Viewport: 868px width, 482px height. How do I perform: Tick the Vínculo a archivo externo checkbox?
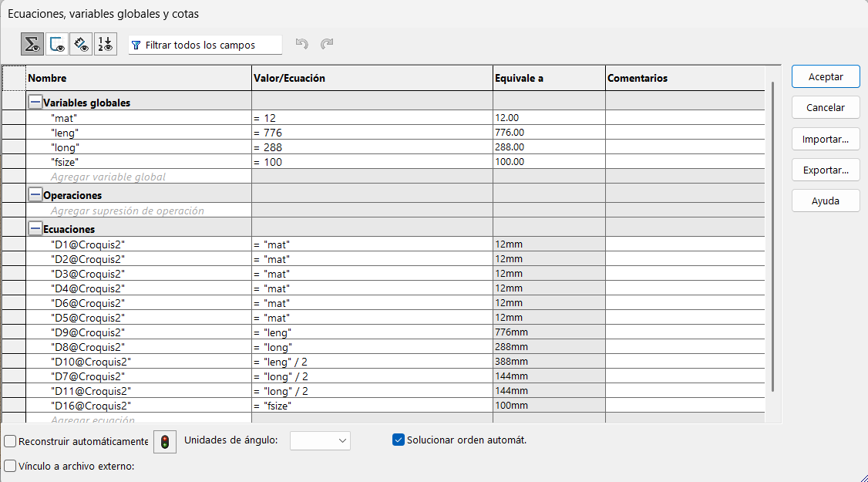pos(10,466)
